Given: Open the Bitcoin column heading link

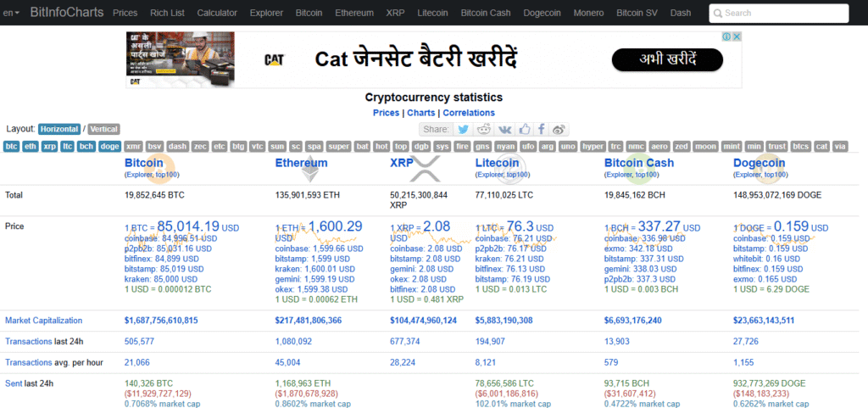Looking at the screenshot, I should pos(144,163).
